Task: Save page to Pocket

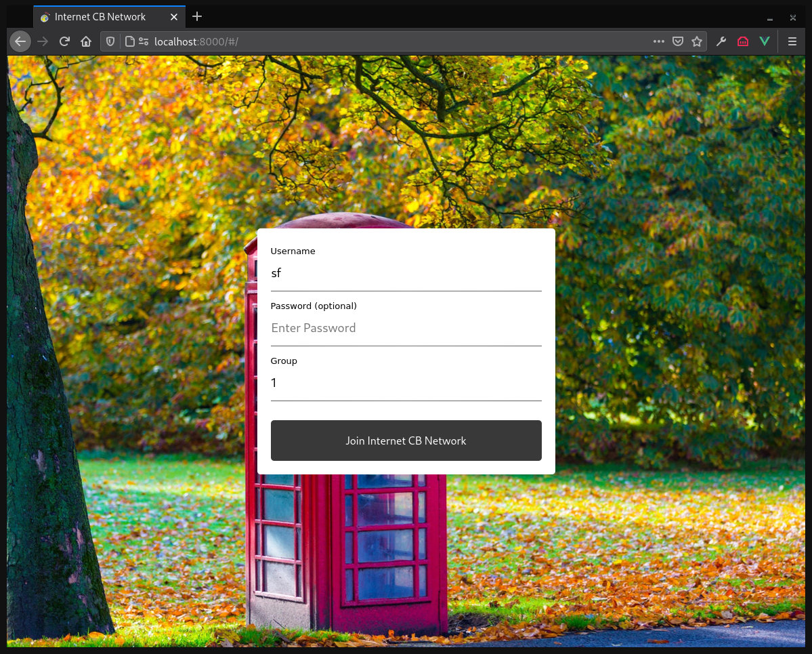Action: point(677,41)
